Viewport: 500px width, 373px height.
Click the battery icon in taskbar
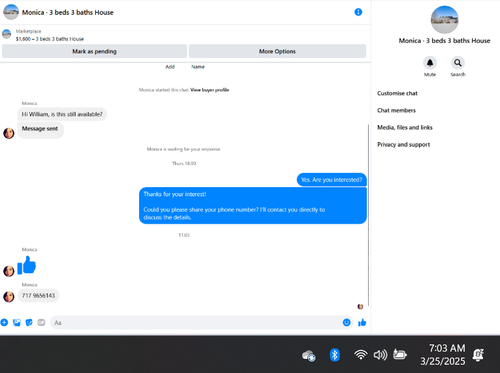(400, 354)
